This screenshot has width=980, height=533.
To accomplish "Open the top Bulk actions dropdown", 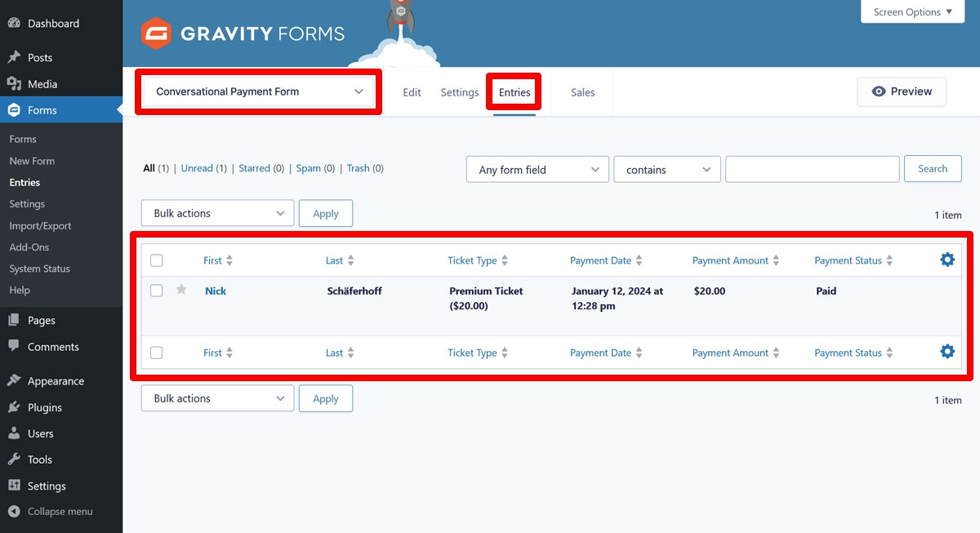I will tap(217, 213).
